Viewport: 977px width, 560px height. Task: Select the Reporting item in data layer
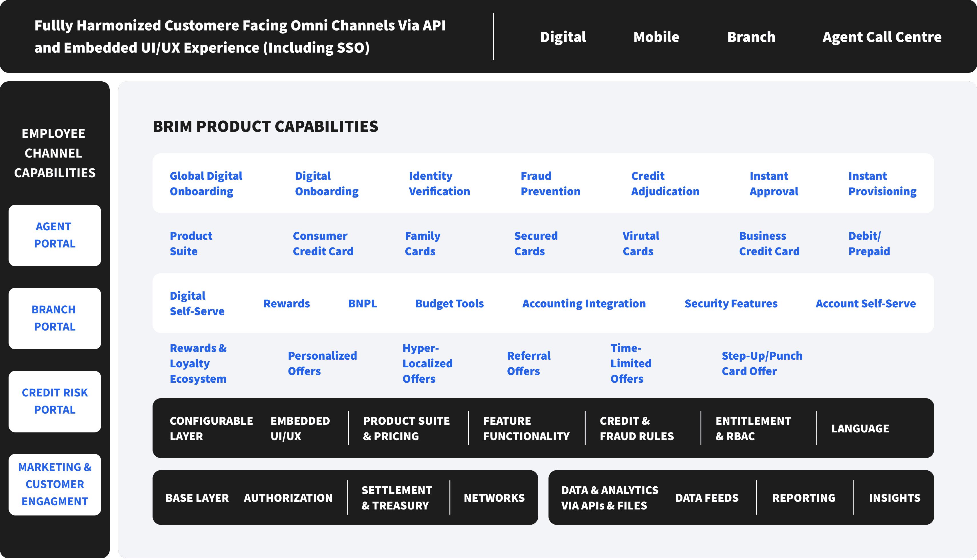point(804,498)
